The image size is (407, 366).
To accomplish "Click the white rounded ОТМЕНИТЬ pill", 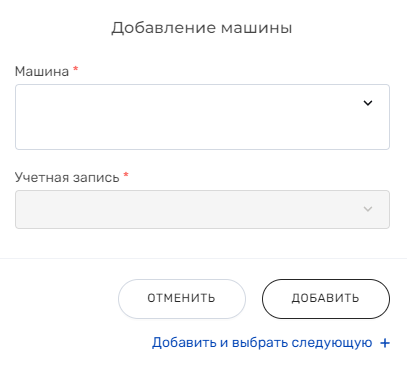I will tap(182, 299).
